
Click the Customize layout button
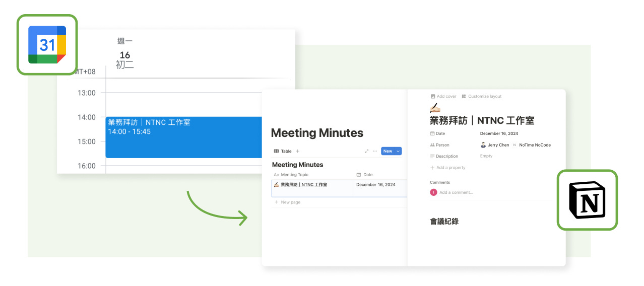point(481,96)
